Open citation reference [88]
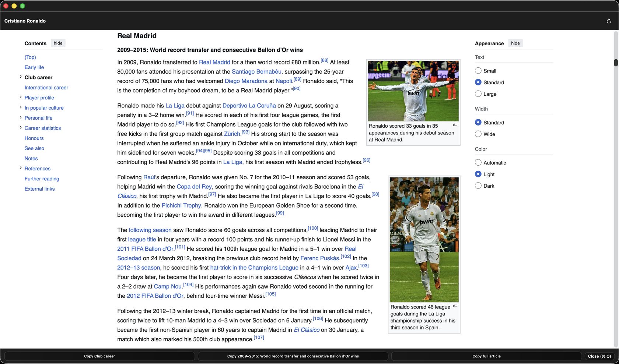619x364 pixels. click(x=324, y=60)
